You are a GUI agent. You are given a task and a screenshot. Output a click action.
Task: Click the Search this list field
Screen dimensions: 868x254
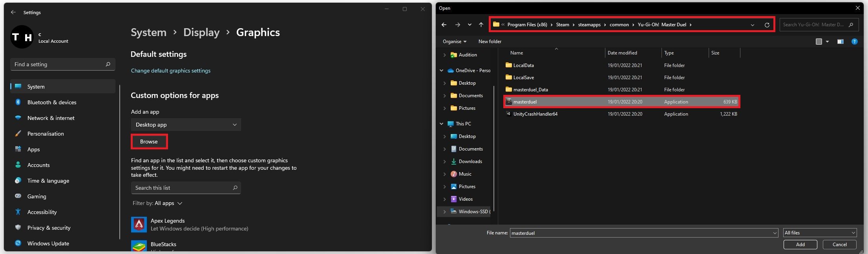coord(182,188)
